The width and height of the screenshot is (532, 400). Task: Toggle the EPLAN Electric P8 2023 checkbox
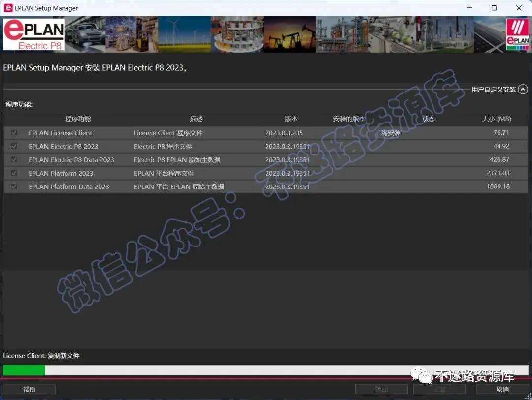(14, 146)
